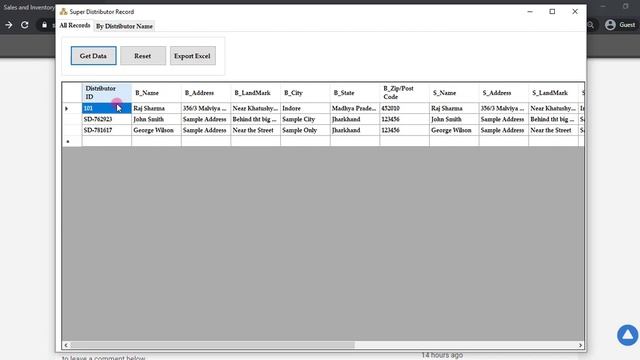640x360 pixels.
Task: Click the browser reload icon
Action: tap(24, 25)
